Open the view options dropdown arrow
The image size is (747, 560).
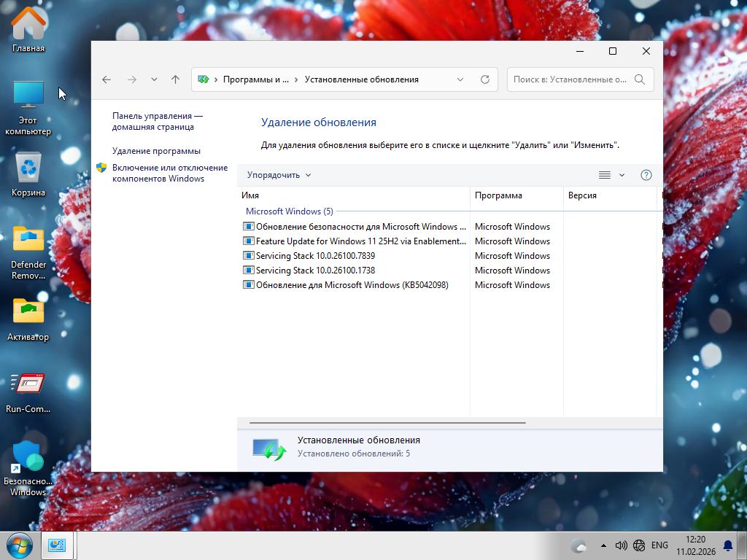coord(622,175)
